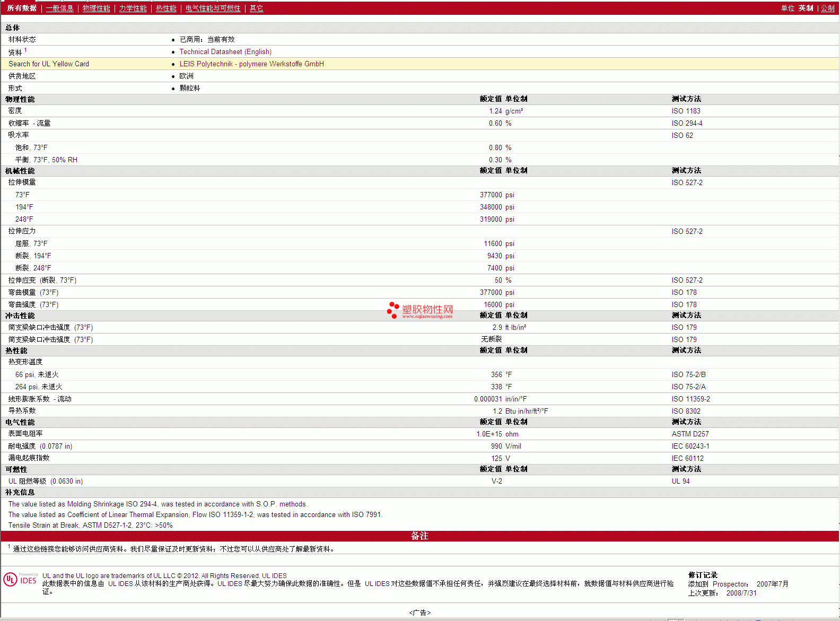
Task: Open the 电气性能与可燃性 tab
Action: coord(213,8)
